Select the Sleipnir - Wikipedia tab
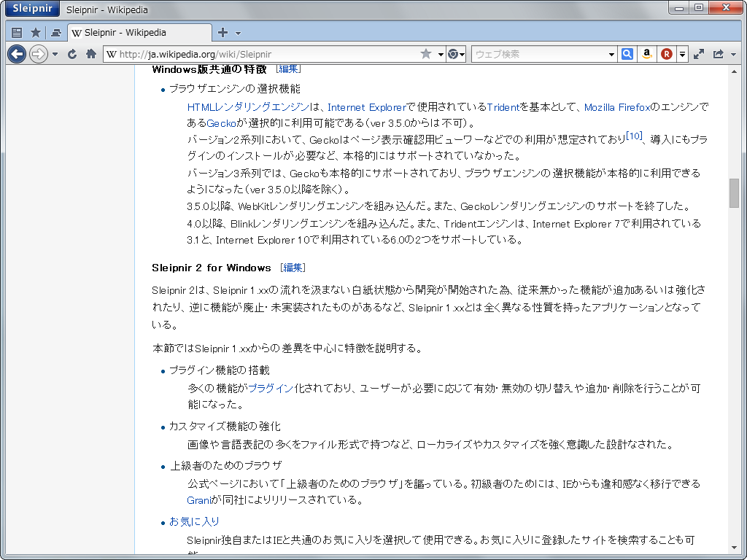The width and height of the screenshot is (747, 560). 139,32
